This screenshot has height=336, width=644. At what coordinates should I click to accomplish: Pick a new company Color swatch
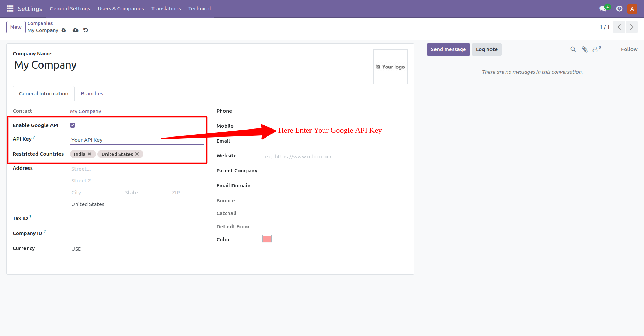pyautogui.click(x=267, y=239)
